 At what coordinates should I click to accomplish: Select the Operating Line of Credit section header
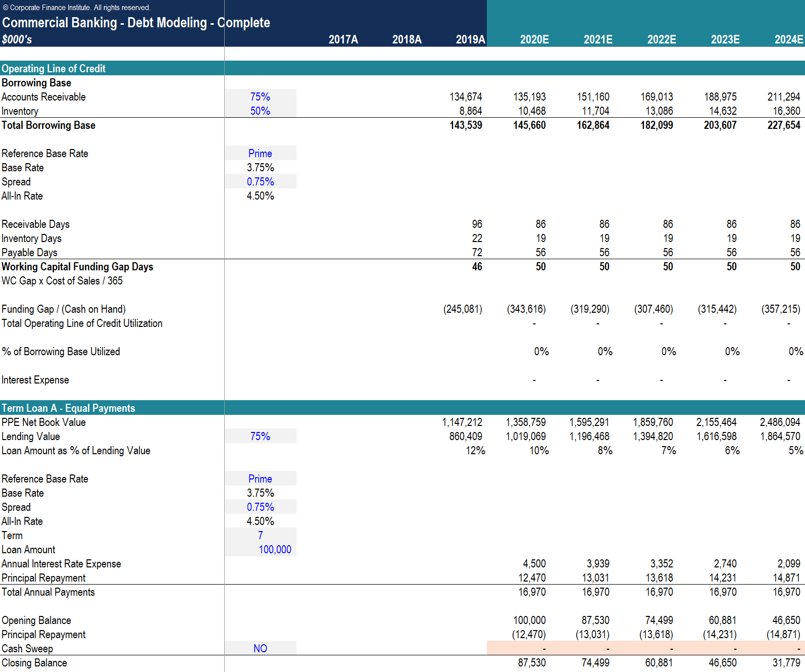54,68
